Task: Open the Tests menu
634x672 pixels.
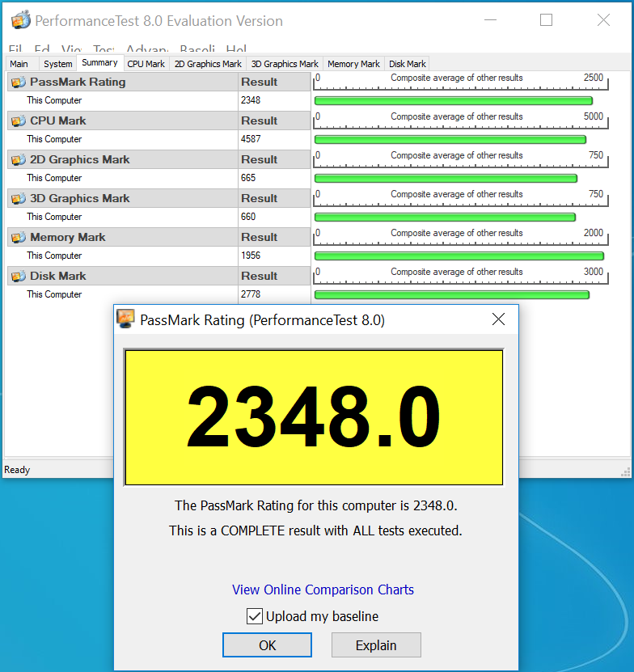Action: pyautogui.click(x=104, y=48)
